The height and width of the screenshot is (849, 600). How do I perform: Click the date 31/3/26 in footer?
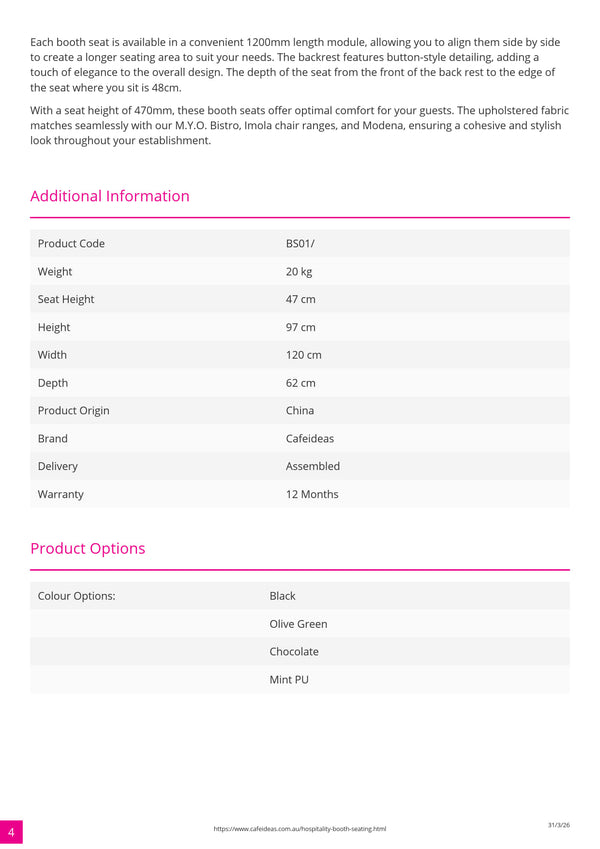click(x=559, y=825)
